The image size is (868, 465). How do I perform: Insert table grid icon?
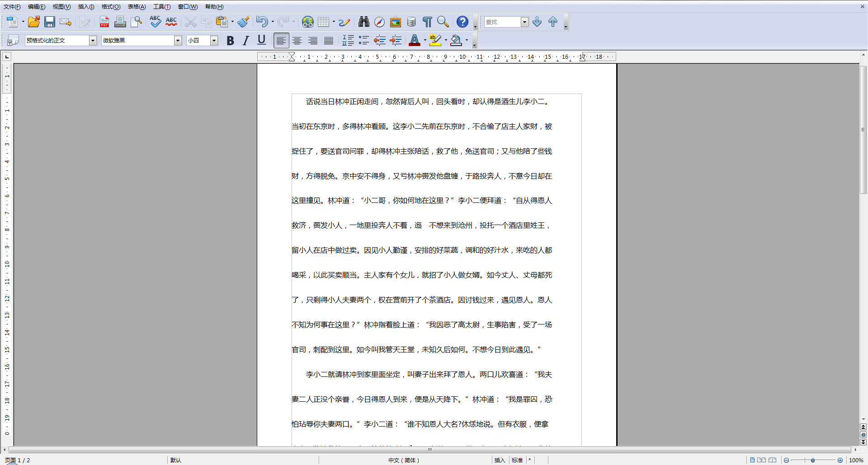coord(323,22)
